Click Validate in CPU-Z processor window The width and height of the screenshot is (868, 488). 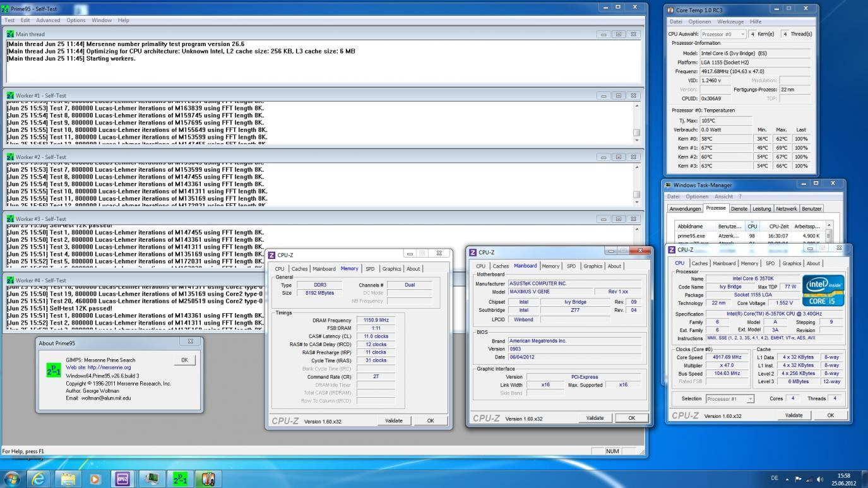(794, 415)
